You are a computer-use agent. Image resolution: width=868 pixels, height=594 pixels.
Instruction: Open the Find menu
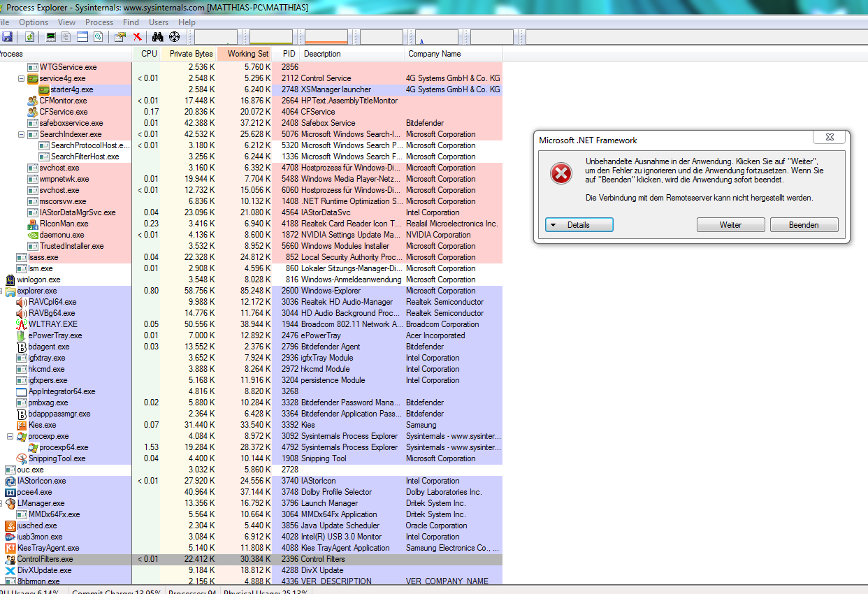click(131, 22)
